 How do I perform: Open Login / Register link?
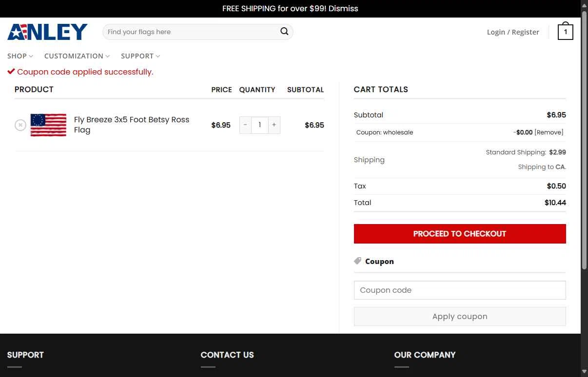click(x=513, y=32)
